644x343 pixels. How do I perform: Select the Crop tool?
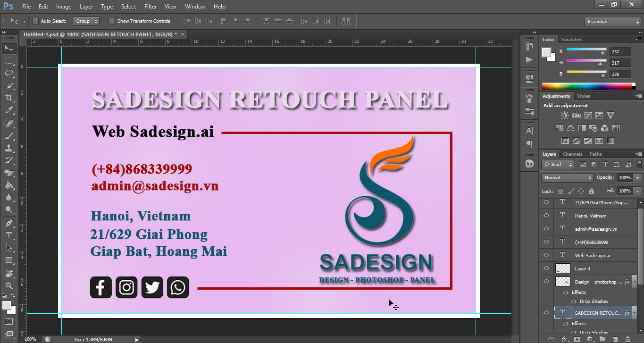(x=8, y=98)
